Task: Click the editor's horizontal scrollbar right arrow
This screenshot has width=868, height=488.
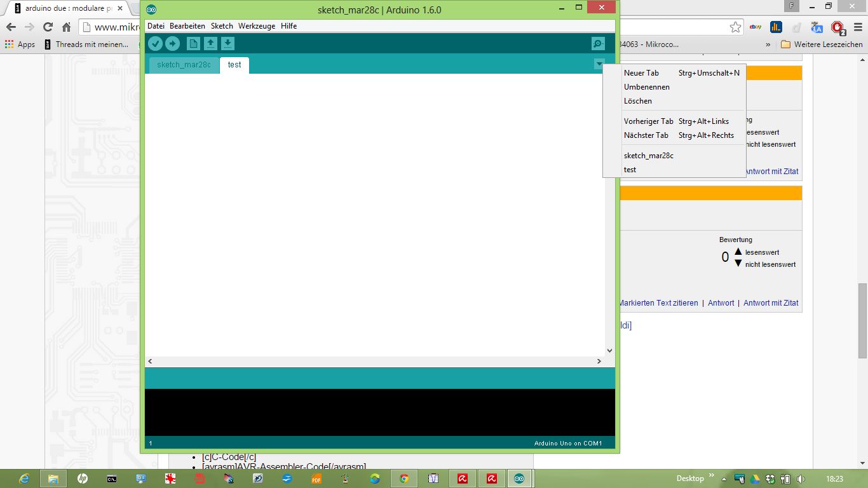Action: 599,361
